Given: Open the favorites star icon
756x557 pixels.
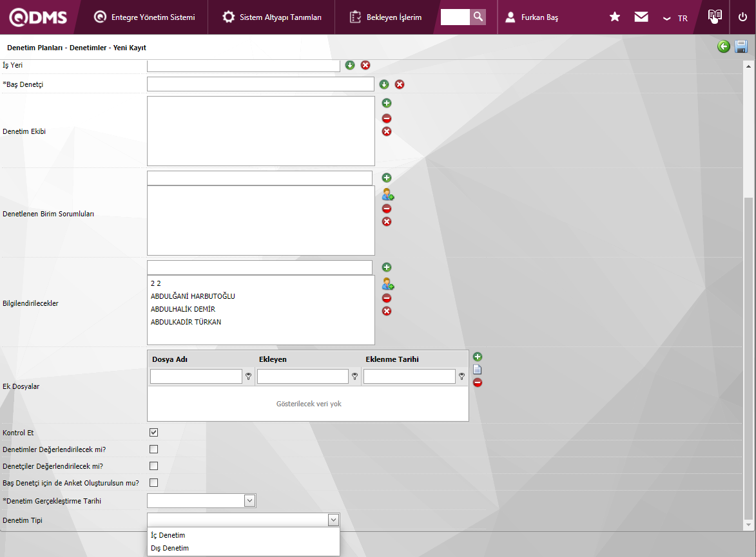Looking at the screenshot, I should pos(614,17).
